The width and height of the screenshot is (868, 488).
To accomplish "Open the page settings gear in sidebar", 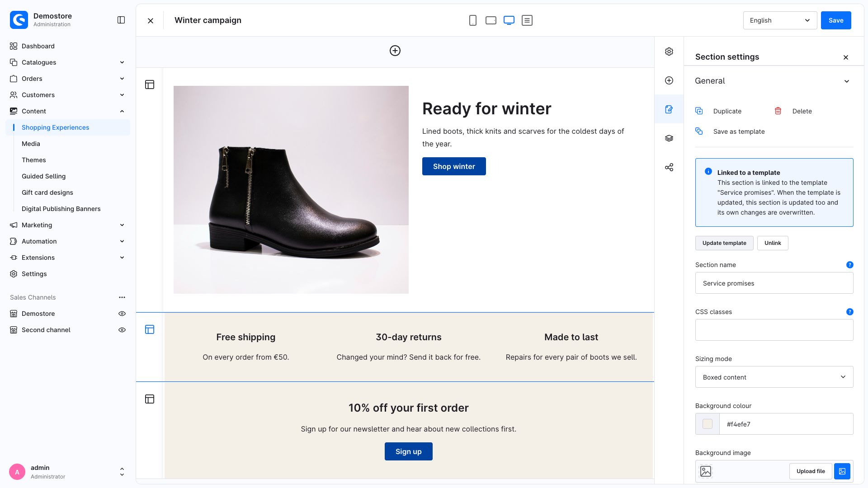I will 669,52.
